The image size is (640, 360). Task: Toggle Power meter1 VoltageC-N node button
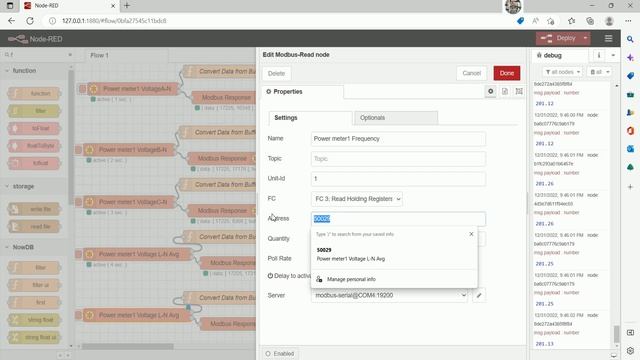pos(78,202)
